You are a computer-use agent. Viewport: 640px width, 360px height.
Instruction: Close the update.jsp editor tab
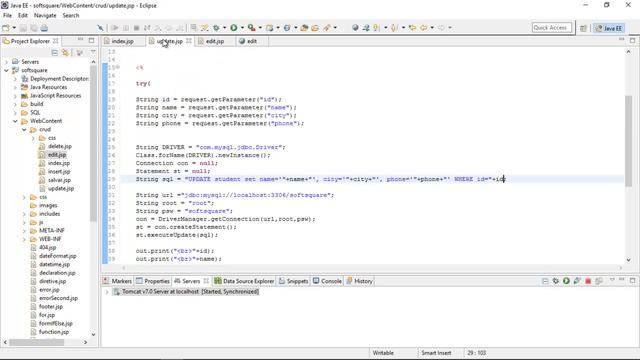pyautogui.click(x=189, y=41)
